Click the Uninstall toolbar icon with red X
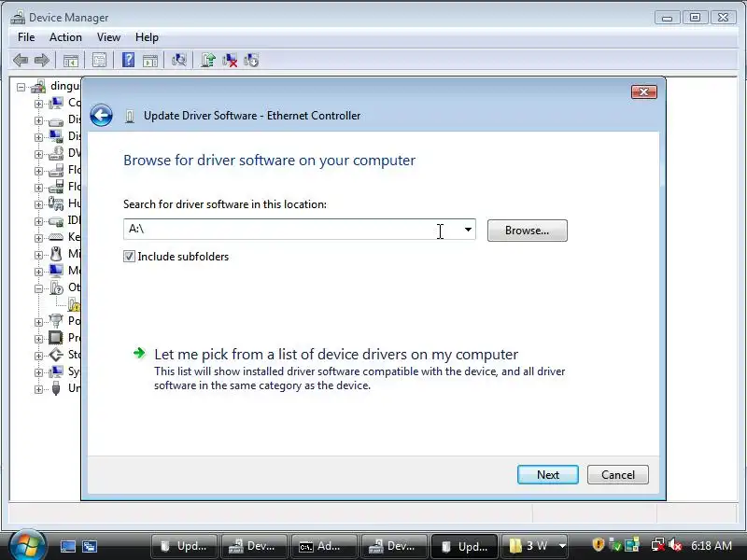The width and height of the screenshot is (747, 560). click(x=230, y=60)
